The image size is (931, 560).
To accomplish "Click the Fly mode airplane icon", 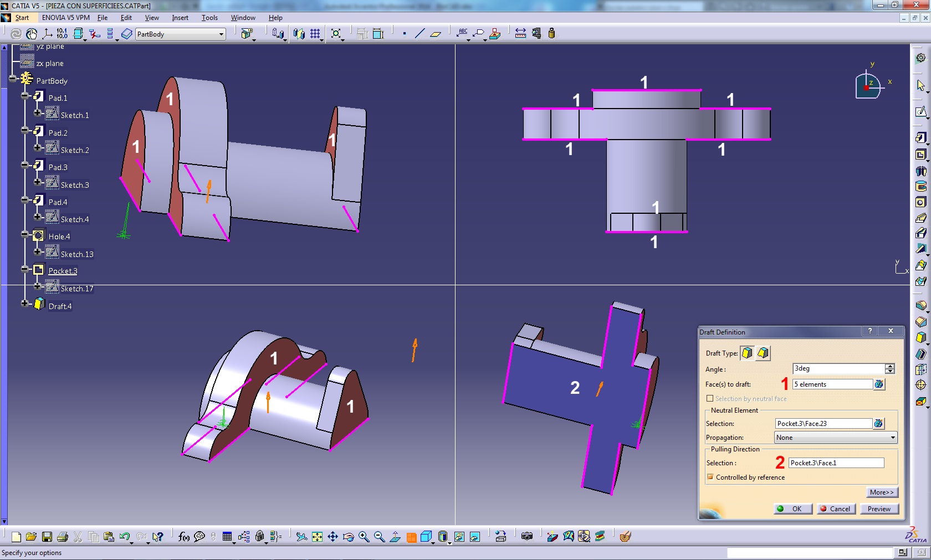I will [301, 536].
